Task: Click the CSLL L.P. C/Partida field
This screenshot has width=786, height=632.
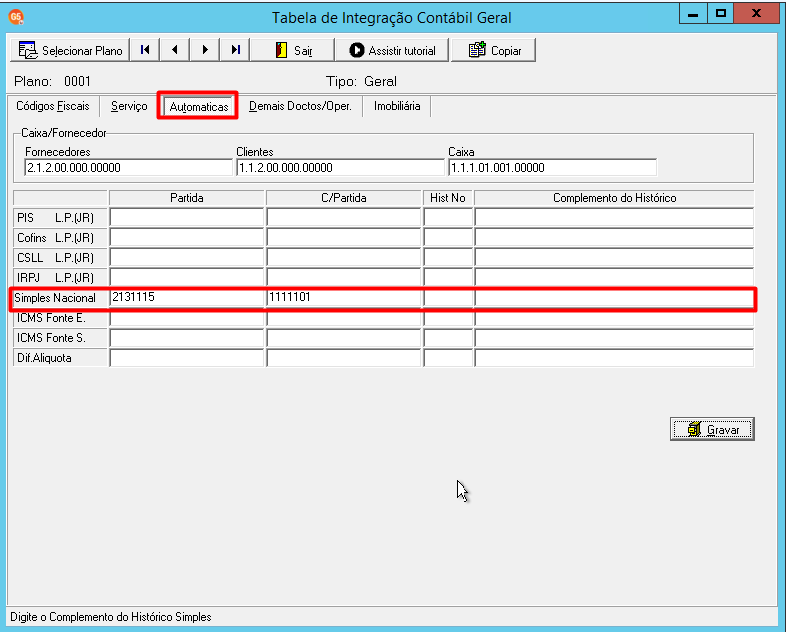Action: pyautogui.click(x=343, y=258)
